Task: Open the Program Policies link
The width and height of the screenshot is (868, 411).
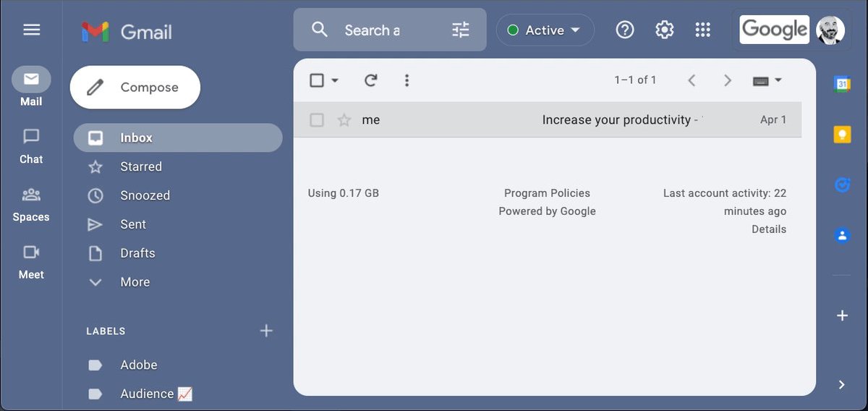Action: click(x=547, y=193)
